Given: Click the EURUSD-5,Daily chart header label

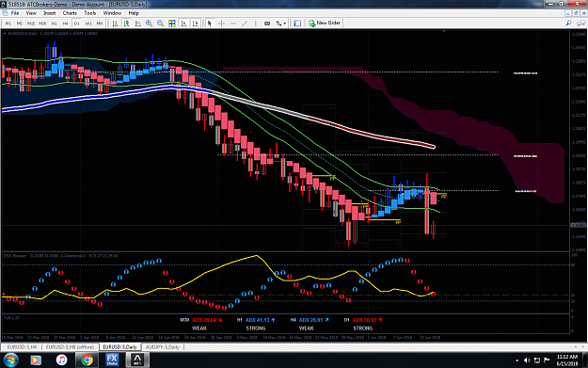Looking at the screenshot, I should click(x=23, y=33).
